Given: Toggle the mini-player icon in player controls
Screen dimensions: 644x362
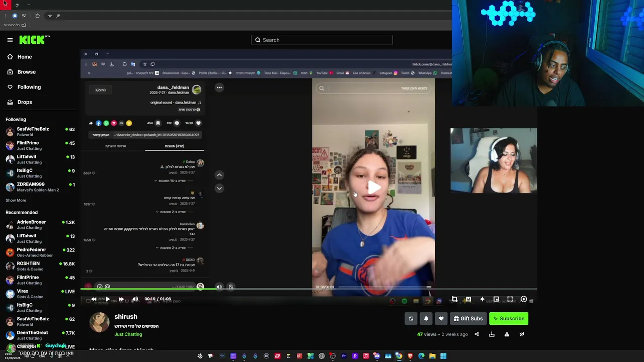Looking at the screenshot, I should click(x=496, y=299).
